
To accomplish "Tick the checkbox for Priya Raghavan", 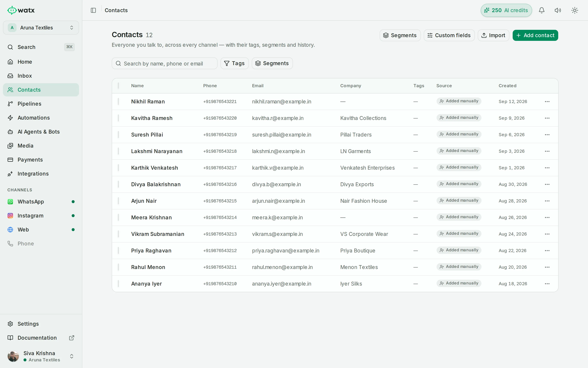I will click(118, 250).
